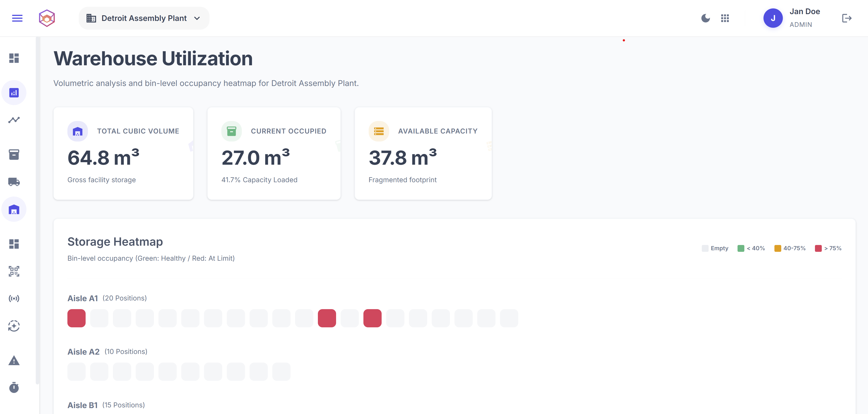The width and height of the screenshot is (868, 414).
Task: Select the last empty bin in Aisle A2
Action: 281,372
